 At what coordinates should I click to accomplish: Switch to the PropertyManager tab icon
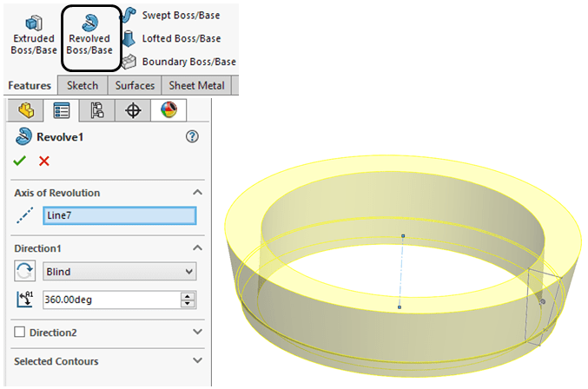coord(61,110)
